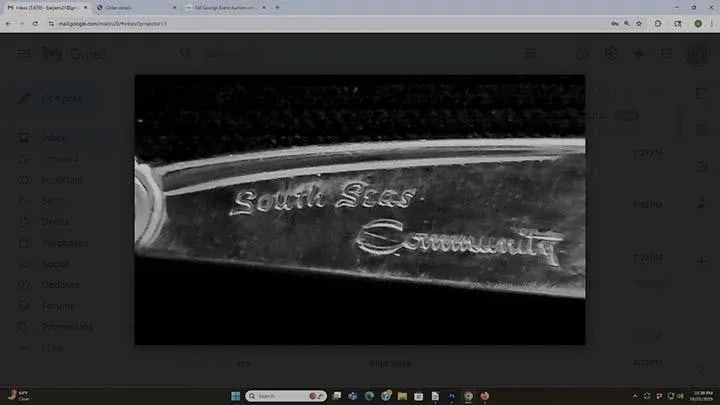Open a new browser tab
This screenshot has height=405, width=720.
(x=277, y=7)
